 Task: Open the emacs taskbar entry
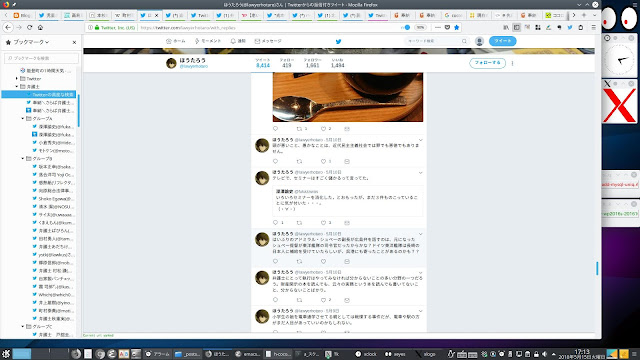(x=249, y=354)
